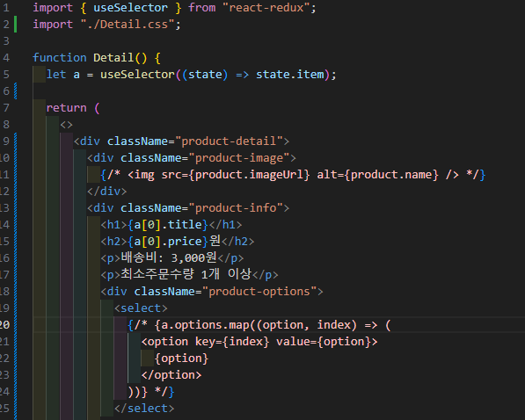This screenshot has height=420, width=525.
Task: Click the blue modified gutter marker beside line 6
Action: (x=16, y=91)
